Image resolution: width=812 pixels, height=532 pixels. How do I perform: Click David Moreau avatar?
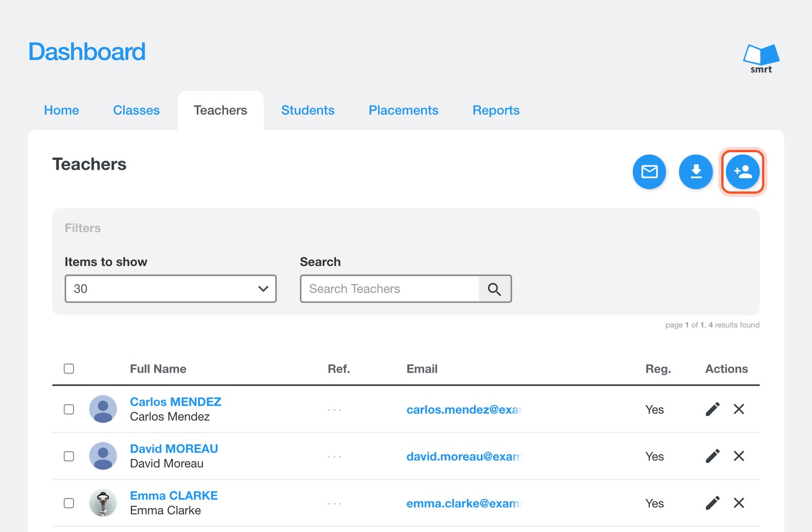pyautogui.click(x=103, y=456)
